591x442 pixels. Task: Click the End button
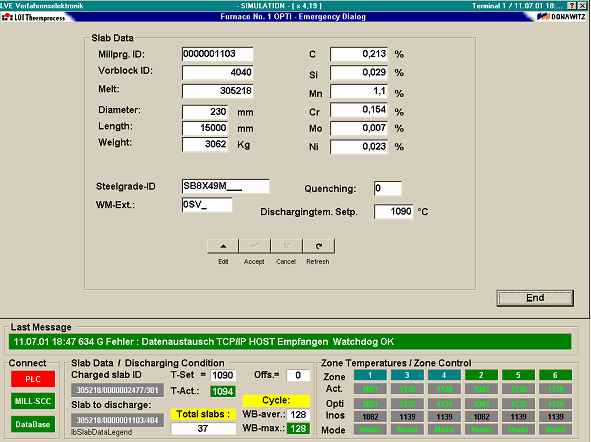535,298
